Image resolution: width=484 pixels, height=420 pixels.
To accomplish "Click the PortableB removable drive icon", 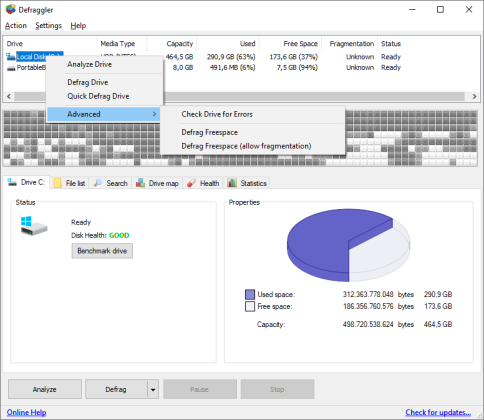I will tap(11, 68).
